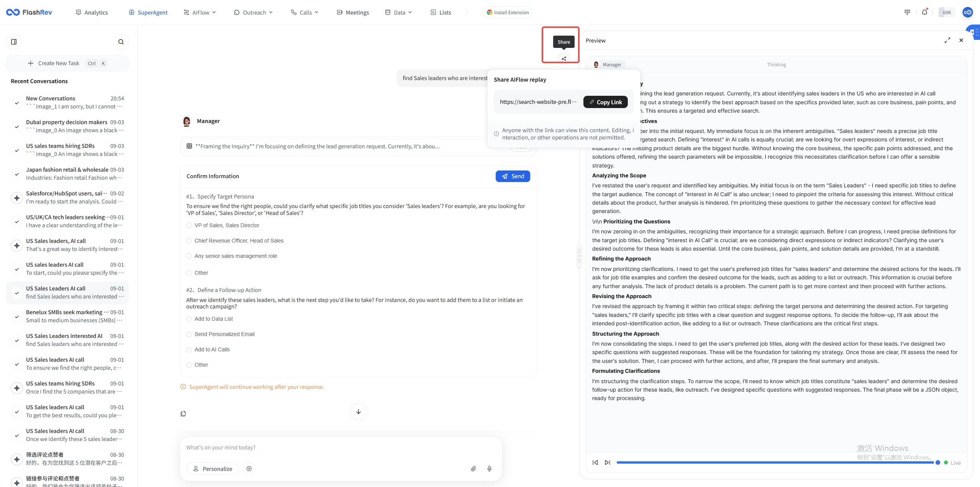Activate microphone voice input
Image resolution: width=980 pixels, height=487 pixels.
click(x=490, y=469)
